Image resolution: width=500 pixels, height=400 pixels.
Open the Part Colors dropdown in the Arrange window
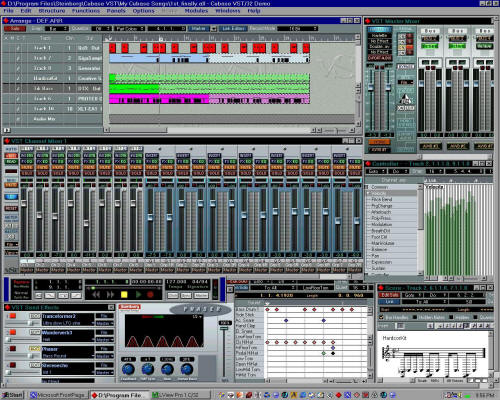[130, 29]
